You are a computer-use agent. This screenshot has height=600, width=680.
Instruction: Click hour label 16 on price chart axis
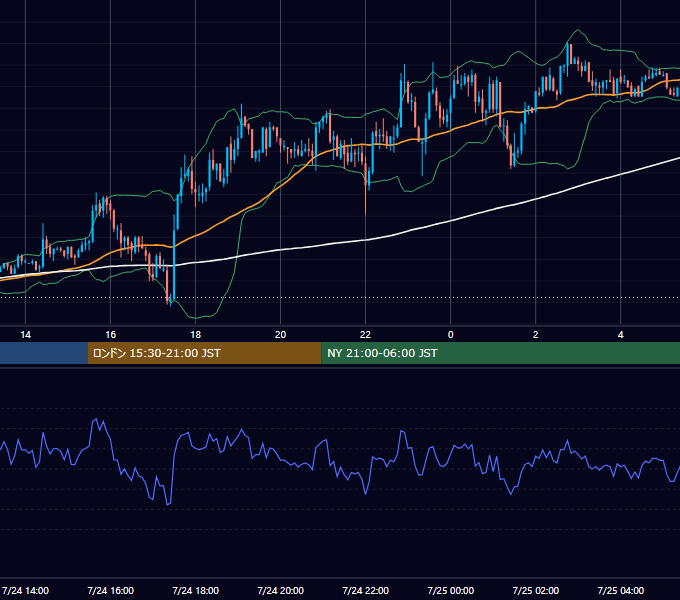(x=111, y=335)
